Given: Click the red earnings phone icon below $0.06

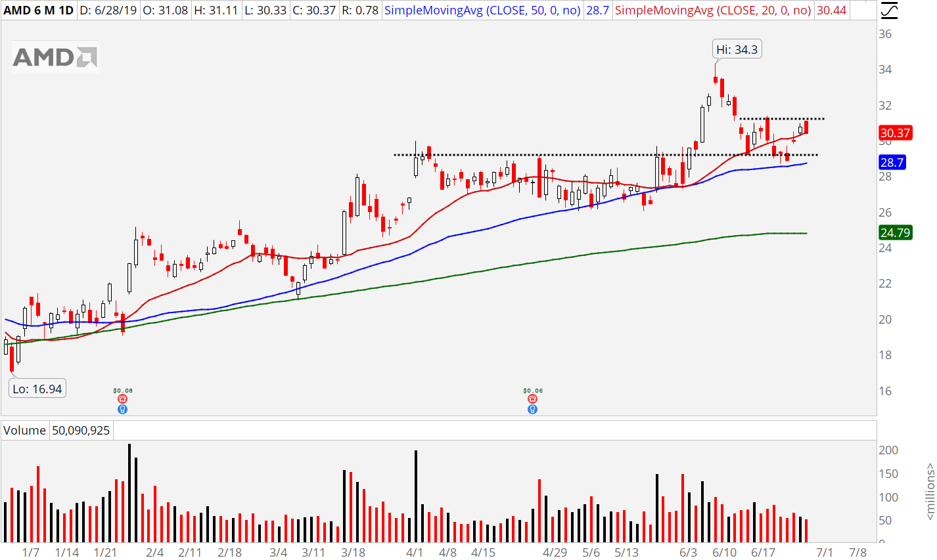Looking at the screenshot, I should click(x=532, y=399).
